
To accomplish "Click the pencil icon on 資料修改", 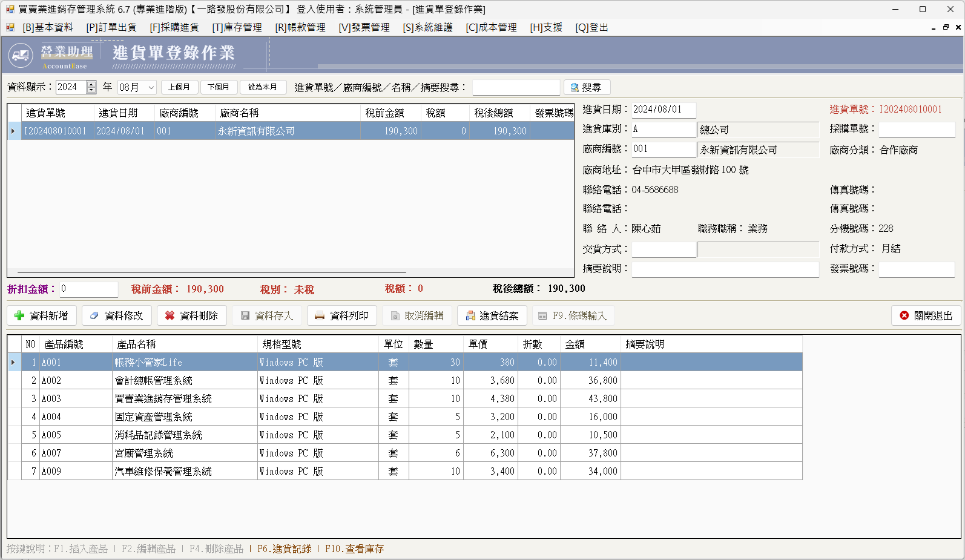I will (x=94, y=315).
